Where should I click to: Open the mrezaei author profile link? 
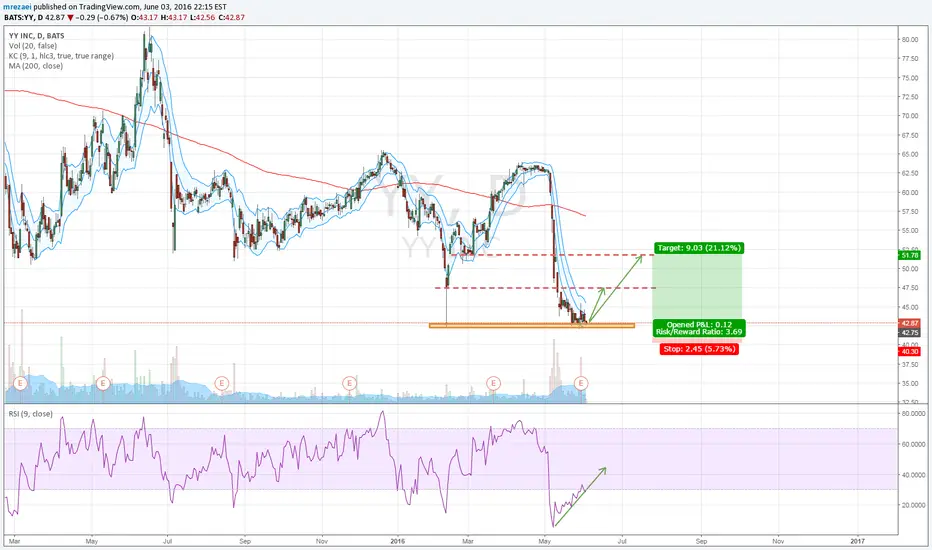[x=17, y=7]
